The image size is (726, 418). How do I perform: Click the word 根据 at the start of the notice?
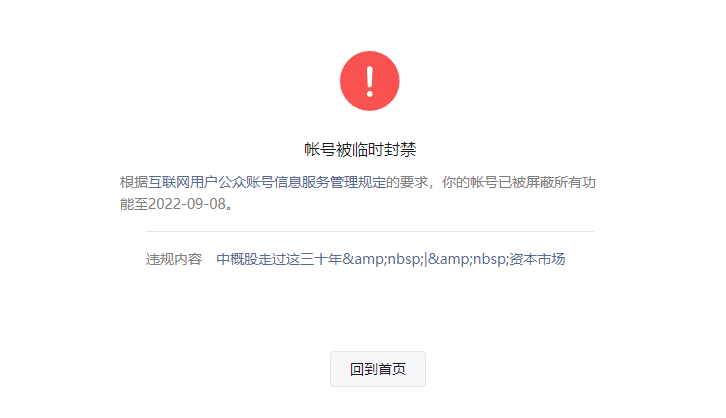tap(134, 182)
